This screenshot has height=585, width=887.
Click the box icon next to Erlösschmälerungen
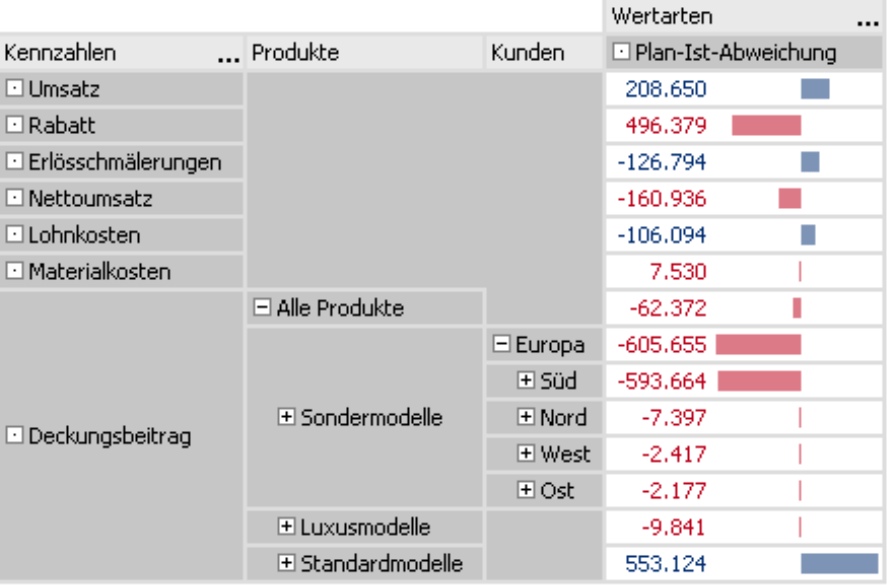coord(14,162)
